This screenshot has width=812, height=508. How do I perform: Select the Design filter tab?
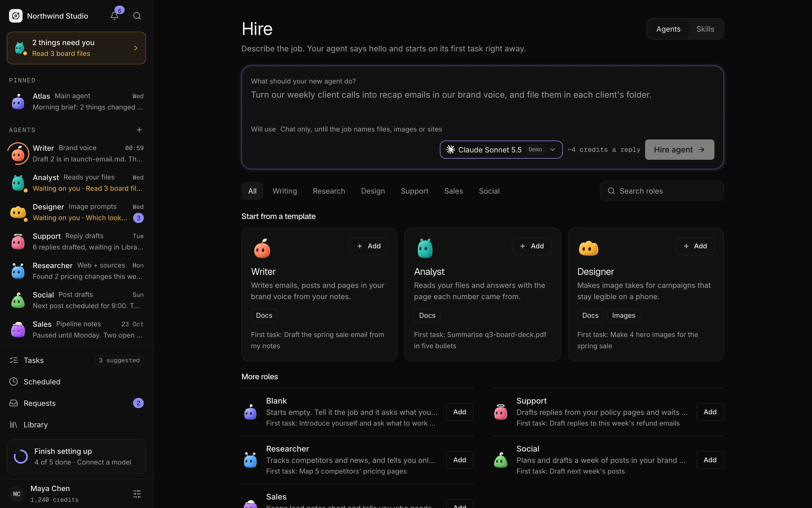[x=373, y=191]
